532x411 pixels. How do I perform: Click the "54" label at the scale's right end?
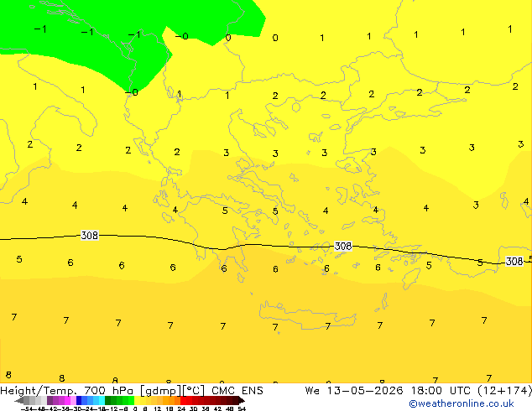(x=242, y=408)
